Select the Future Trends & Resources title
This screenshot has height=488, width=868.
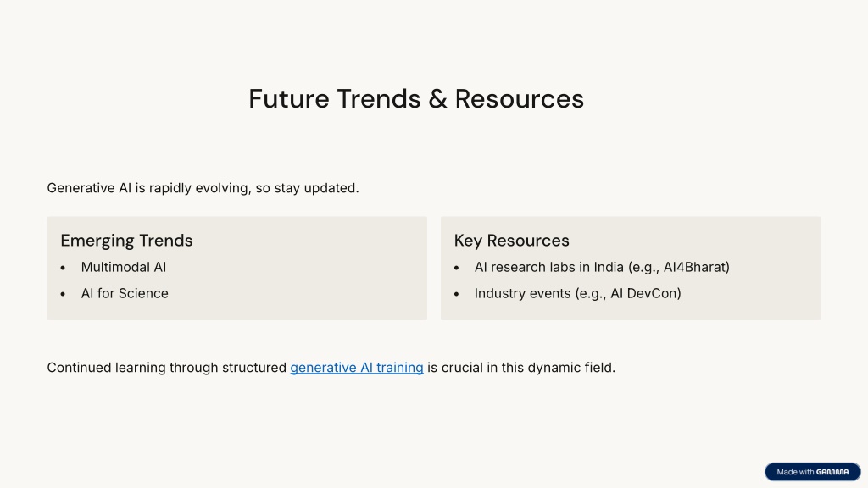416,99
